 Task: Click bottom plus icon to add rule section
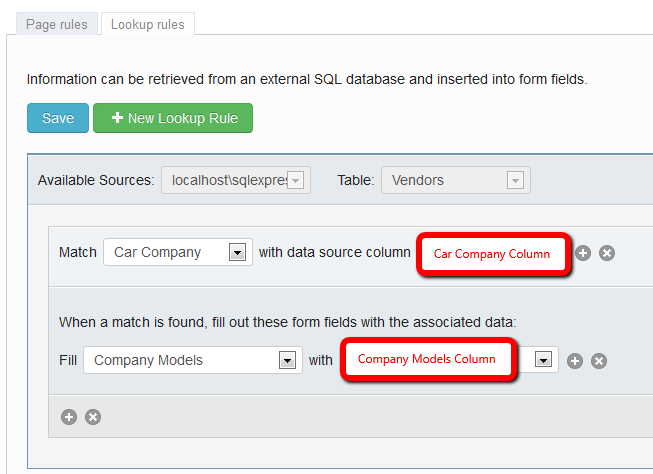(x=69, y=417)
